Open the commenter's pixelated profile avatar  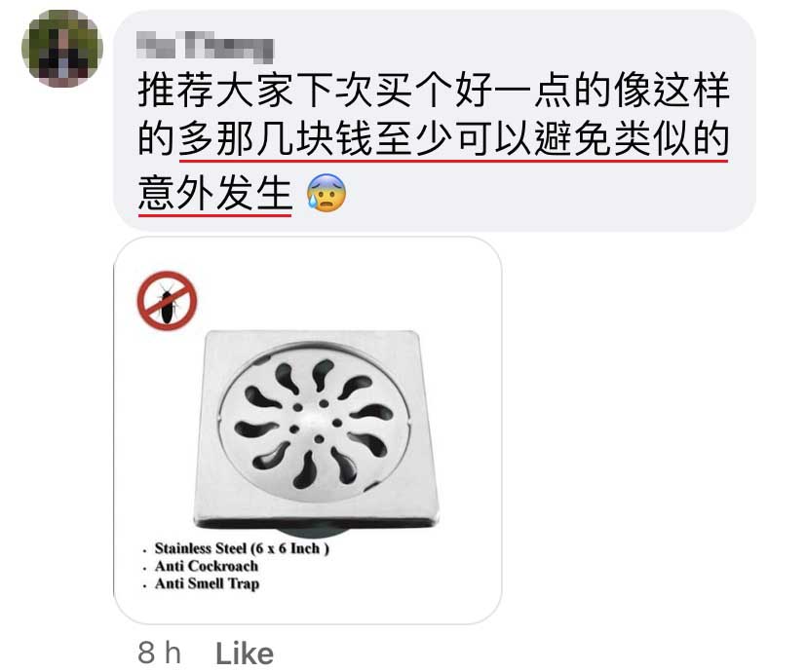[x=62, y=49]
